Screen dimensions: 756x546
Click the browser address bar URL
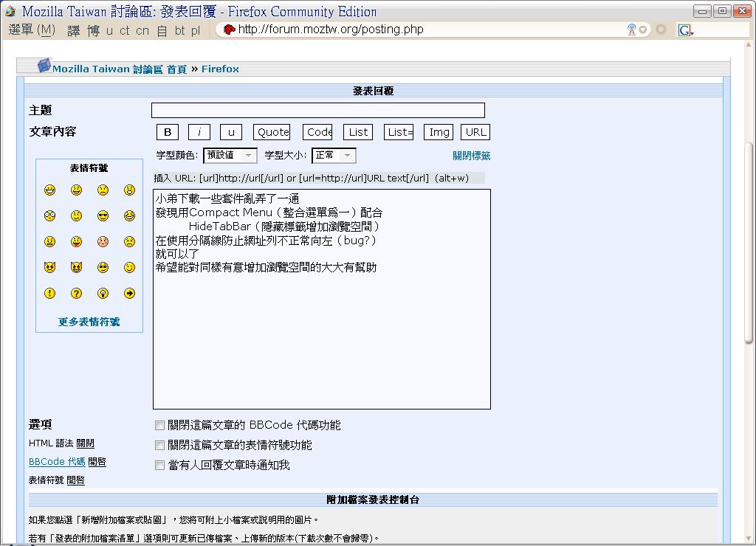(x=331, y=30)
